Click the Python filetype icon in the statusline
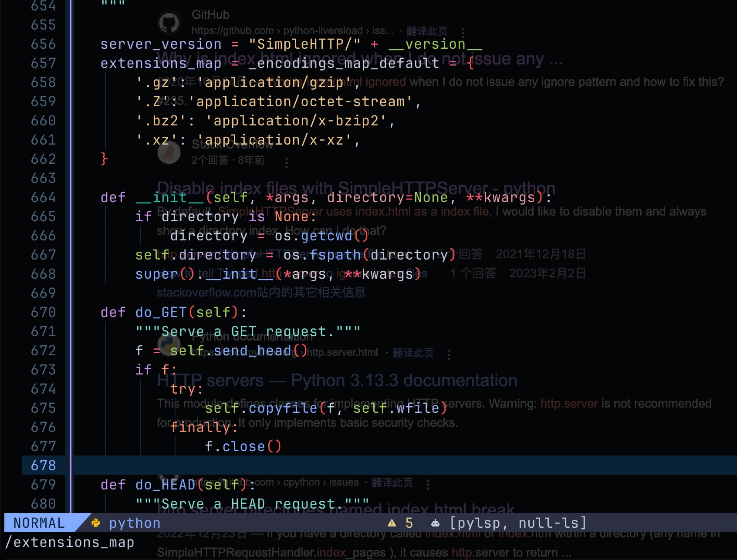The width and height of the screenshot is (737, 560). coord(96,523)
